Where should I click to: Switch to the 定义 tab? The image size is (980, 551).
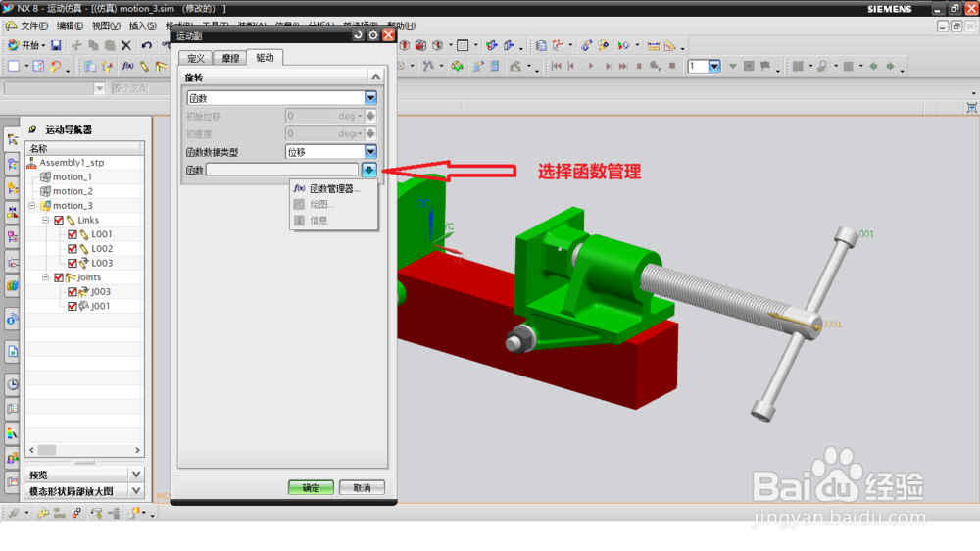[x=196, y=58]
